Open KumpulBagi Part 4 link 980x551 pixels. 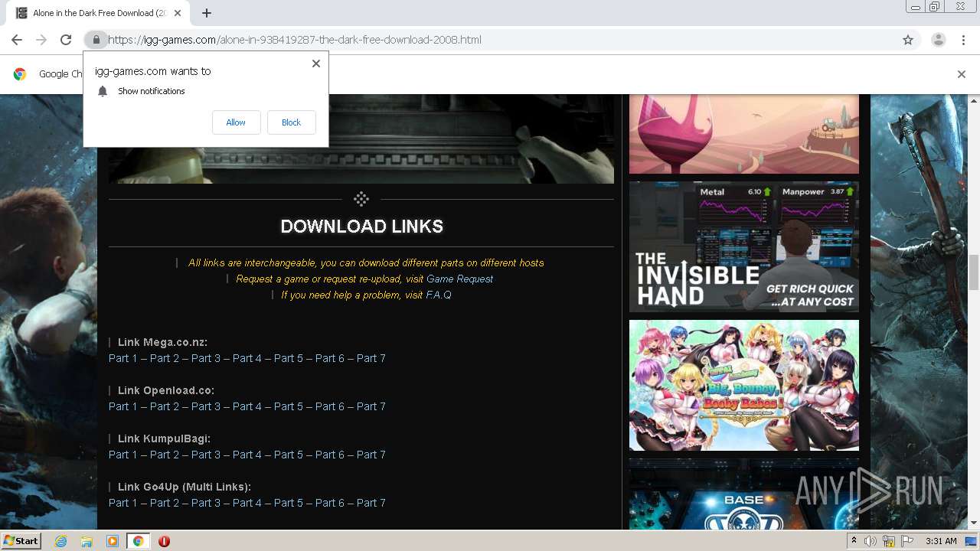pos(247,455)
